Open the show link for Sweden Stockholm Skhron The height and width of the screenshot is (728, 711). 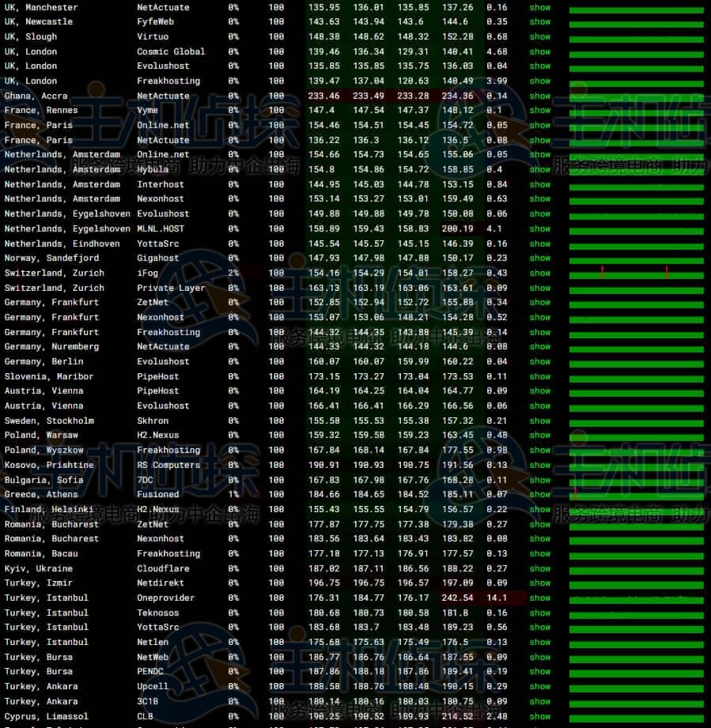[539, 421]
